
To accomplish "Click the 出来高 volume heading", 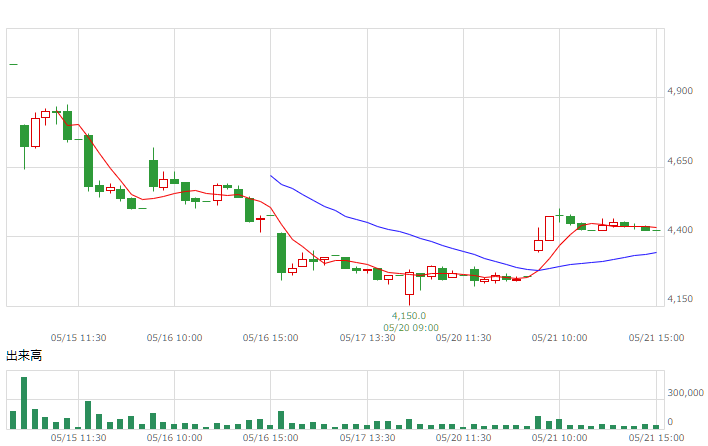I will [24, 356].
